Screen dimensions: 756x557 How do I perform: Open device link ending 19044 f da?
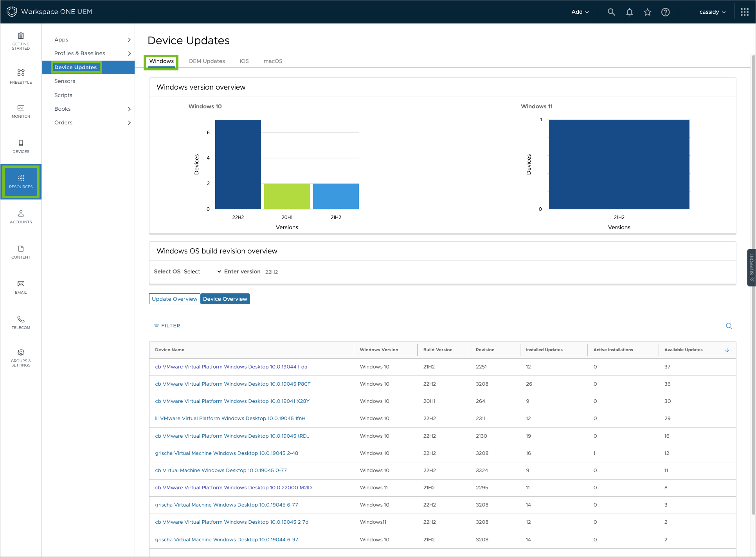click(231, 367)
